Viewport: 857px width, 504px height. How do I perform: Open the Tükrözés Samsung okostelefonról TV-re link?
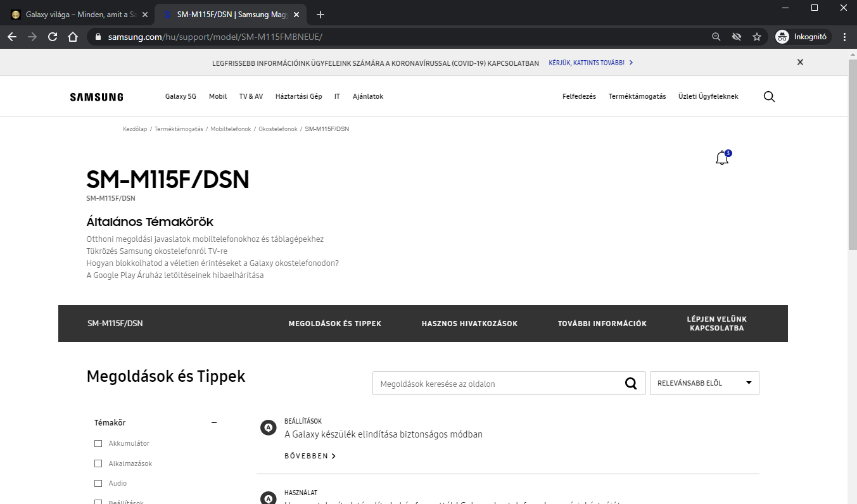pos(156,251)
